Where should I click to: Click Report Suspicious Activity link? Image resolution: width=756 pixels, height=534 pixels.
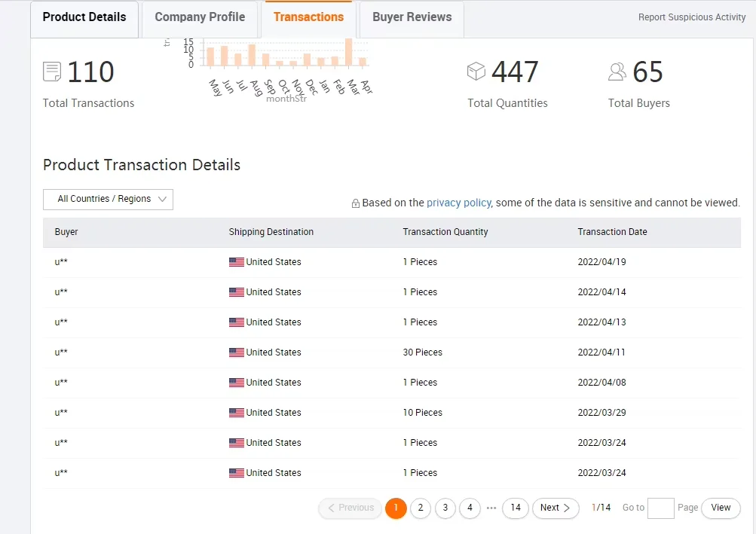click(x=691, y=17)
